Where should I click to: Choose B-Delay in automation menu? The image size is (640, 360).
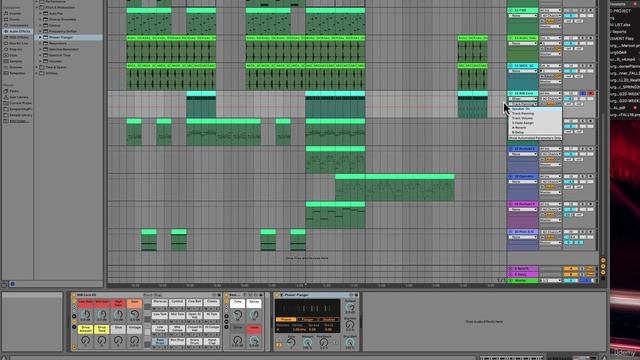pos(535,132)
